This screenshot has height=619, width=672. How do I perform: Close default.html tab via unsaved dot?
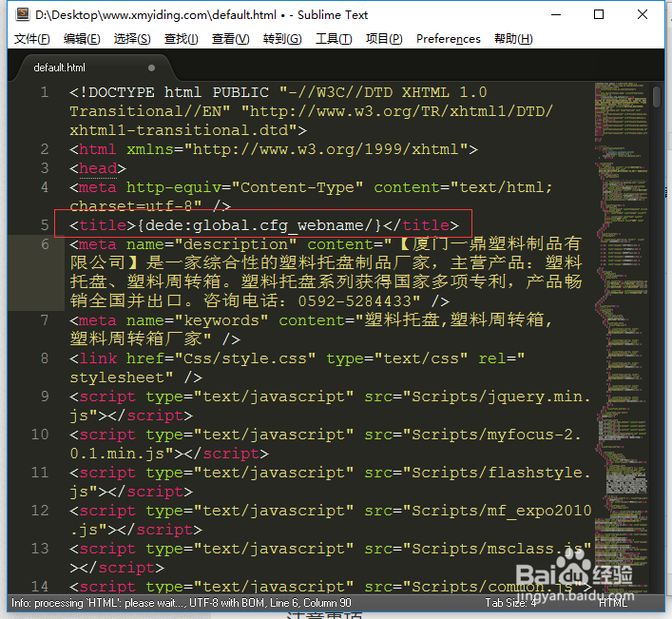[151, 68]
